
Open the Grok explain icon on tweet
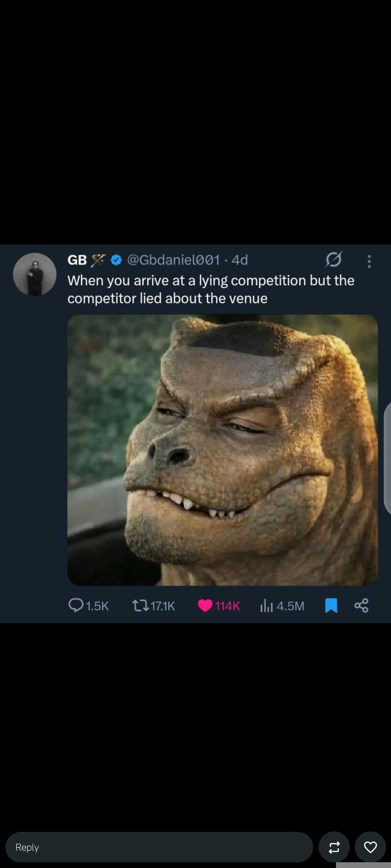pos(333,259)
